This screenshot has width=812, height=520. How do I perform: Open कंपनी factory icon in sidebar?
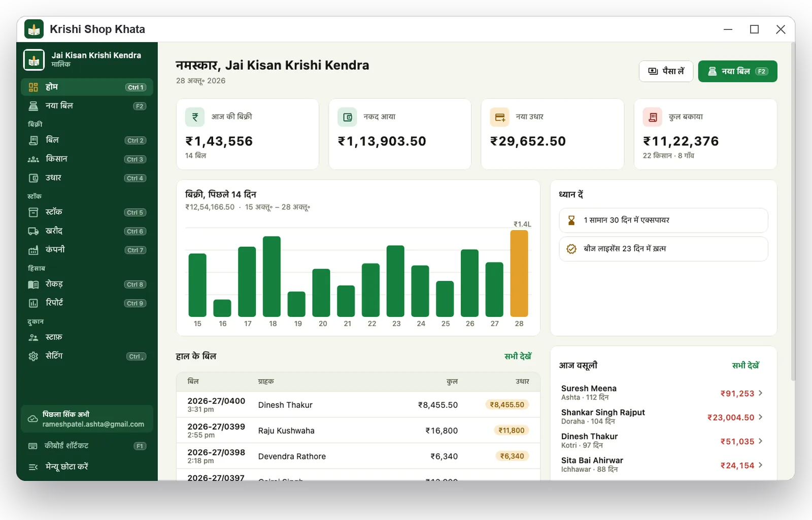click(33, 250)
